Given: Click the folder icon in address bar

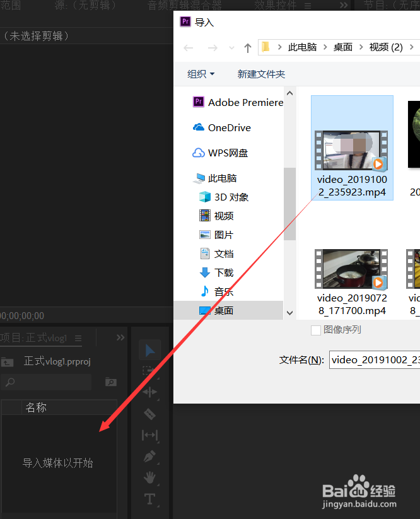Looking at the screenshot, I should (265, 47).
